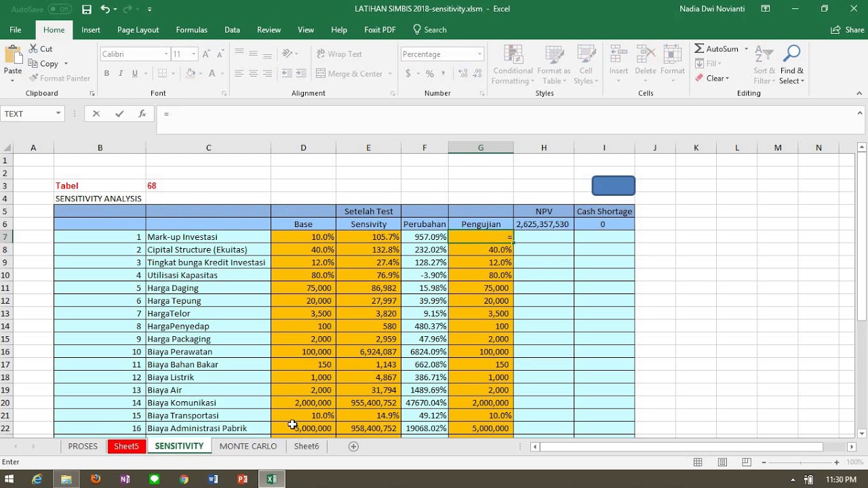Open Insert Function fx dialog
Image resolution: width=868 pixels, height=488 pixels.
coord(142,114)
